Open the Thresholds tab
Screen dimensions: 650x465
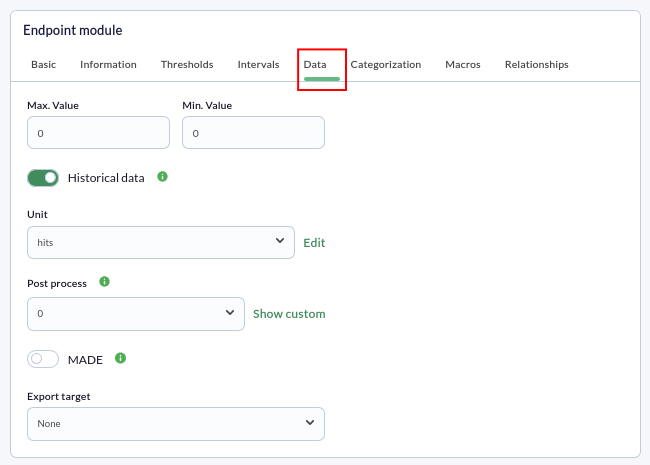click(187, 65)
